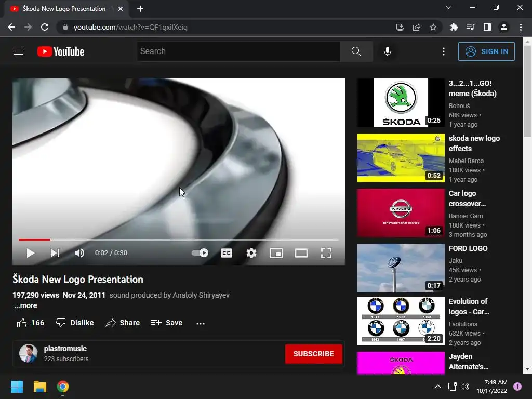This screenshot has height=399, width=532.
Task: Click the Chrome taskbar icon
Action: [63, 387]
